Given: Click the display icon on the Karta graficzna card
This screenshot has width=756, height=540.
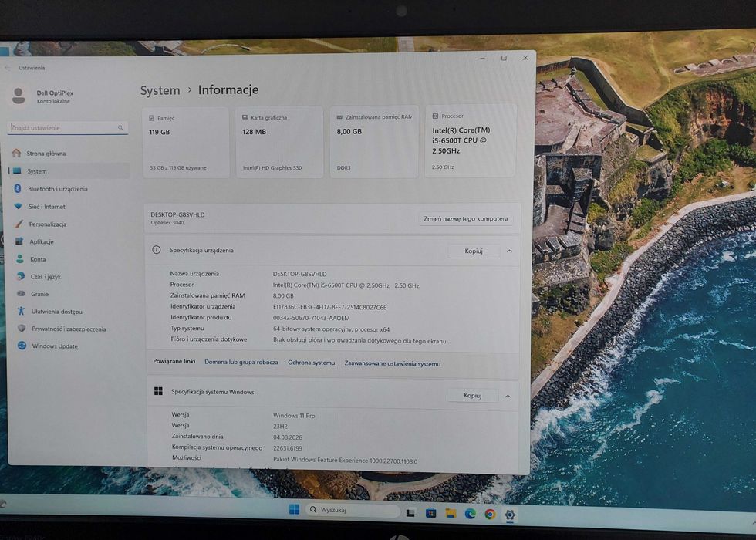Looking at the screenshot, I should pos(245,117).
